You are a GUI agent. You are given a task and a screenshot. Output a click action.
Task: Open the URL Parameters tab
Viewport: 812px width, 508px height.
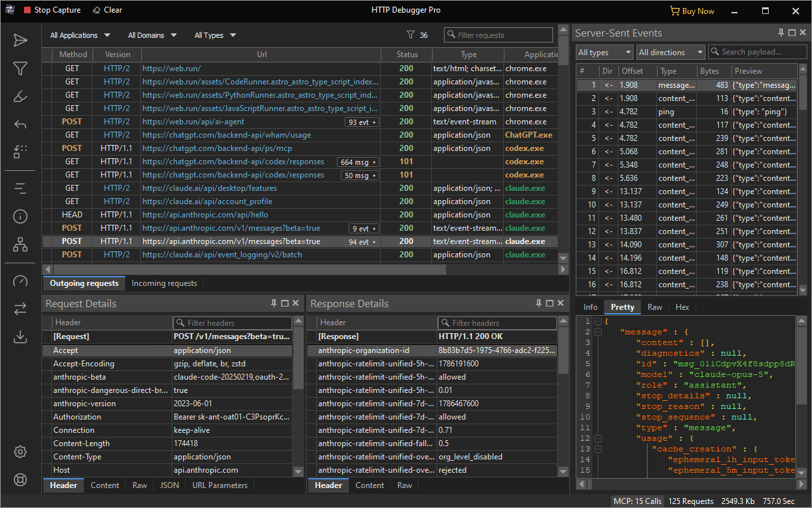tap(220, 485)
